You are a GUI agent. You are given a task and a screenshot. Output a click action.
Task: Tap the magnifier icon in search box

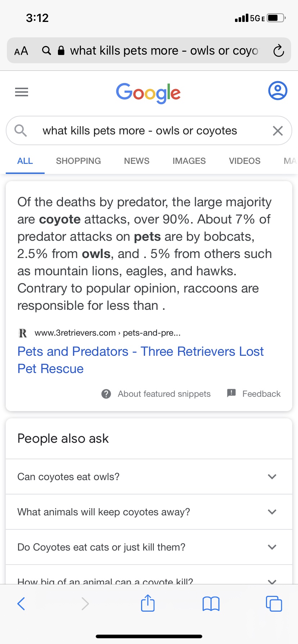tap(21, 130)
